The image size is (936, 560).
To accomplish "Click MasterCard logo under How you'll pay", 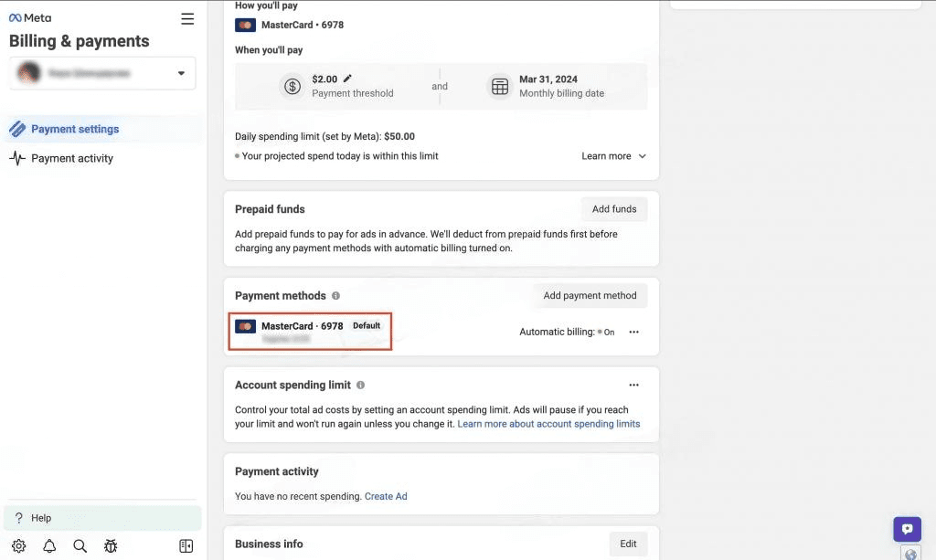I will click(245, 25).
